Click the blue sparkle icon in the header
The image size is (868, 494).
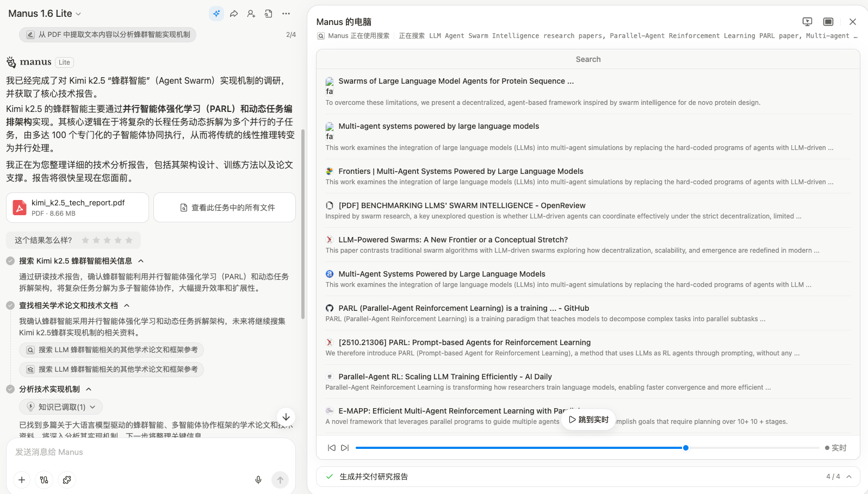pyautogui.click(x=216, y=14)
